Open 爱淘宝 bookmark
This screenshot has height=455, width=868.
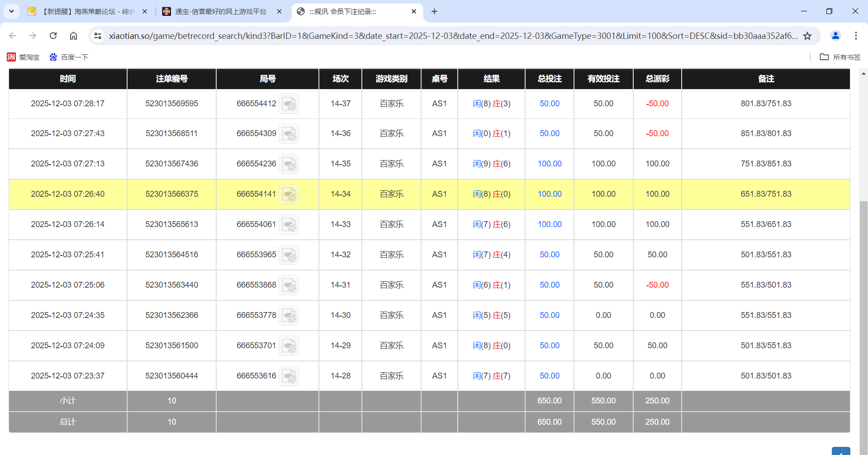coord(24,57)
